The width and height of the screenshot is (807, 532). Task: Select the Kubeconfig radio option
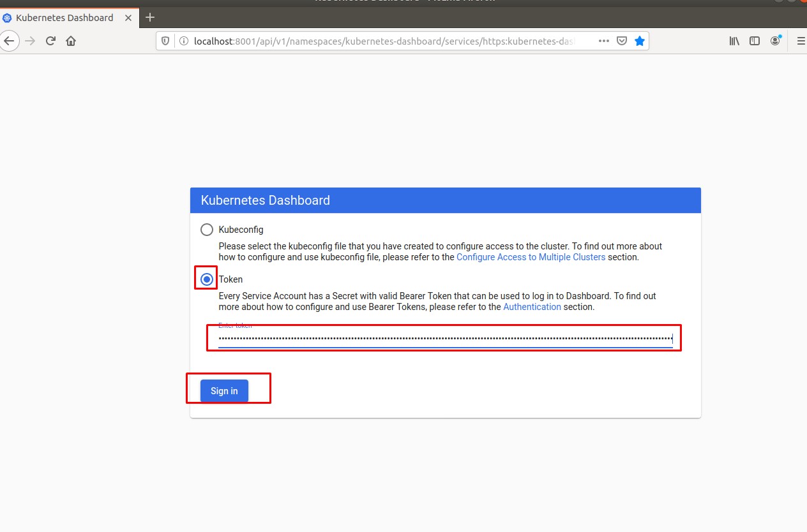pos(207,230)
